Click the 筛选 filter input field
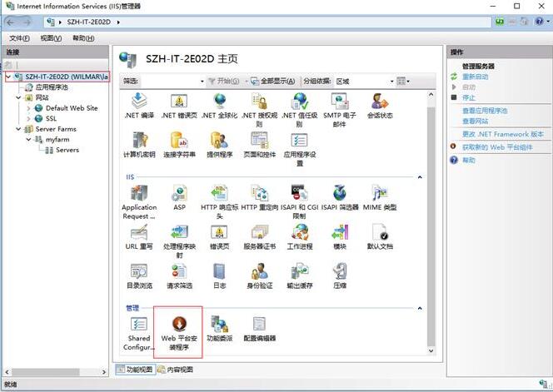 pyautogui.click(x=172, y=82)
